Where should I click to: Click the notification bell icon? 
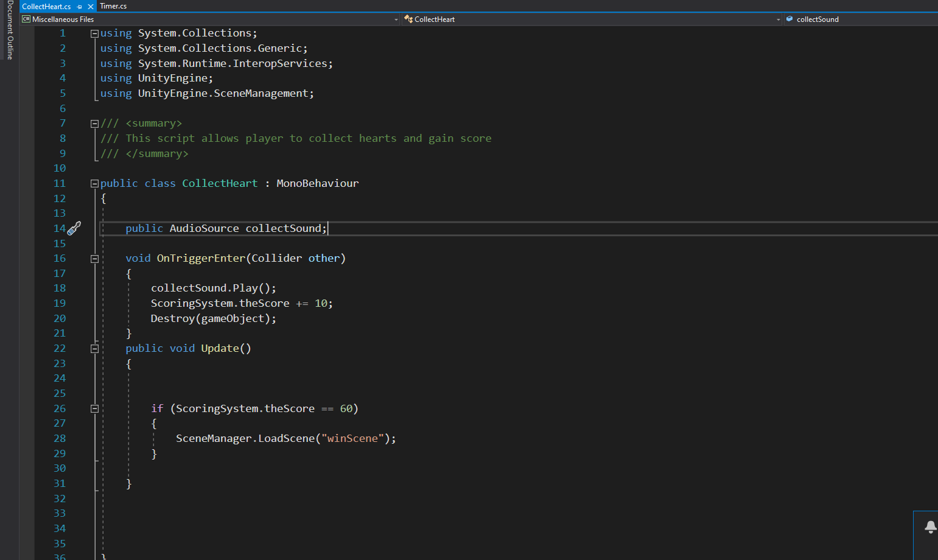click(x=930, y=527)
